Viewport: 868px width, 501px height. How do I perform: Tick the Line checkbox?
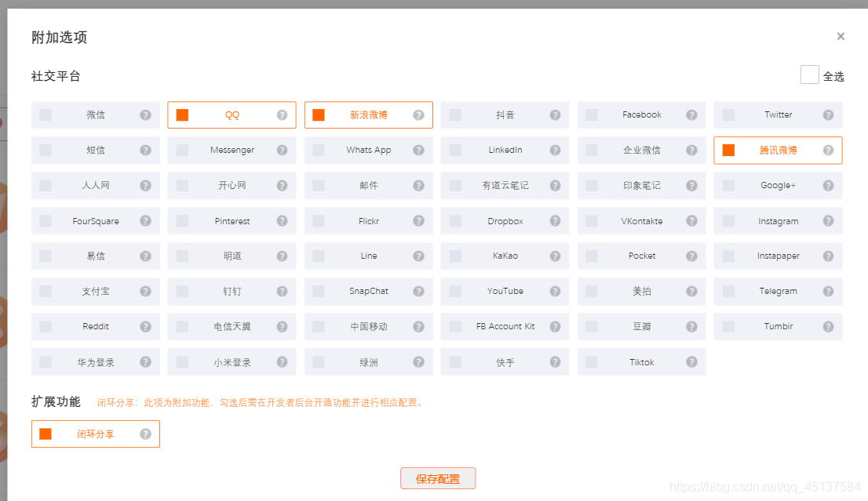319,256
